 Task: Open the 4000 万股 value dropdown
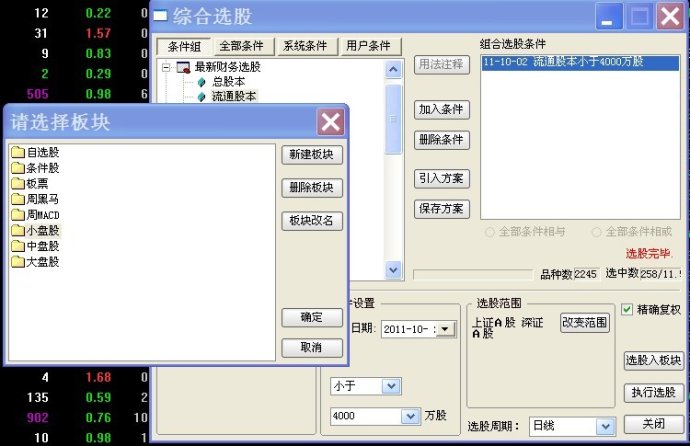(410, 416)
